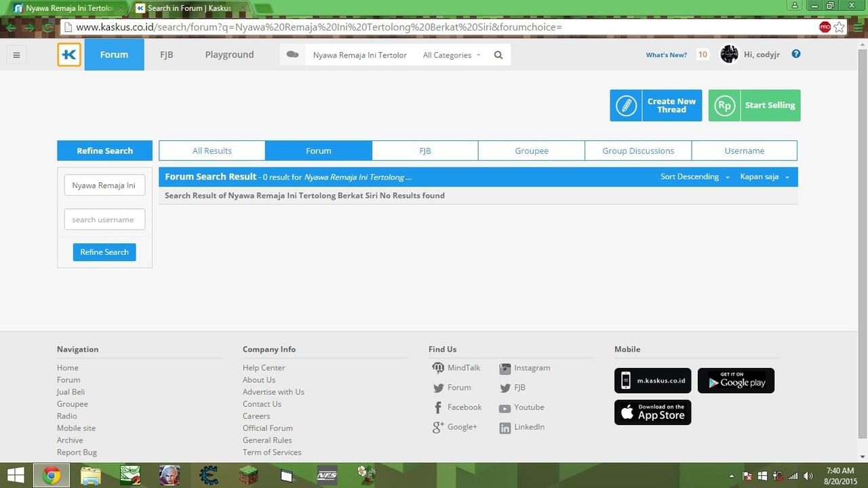Viewport: 868px width, 488px height.
Task: Click the Google Play download badge
Action: [x=736, y=381]
